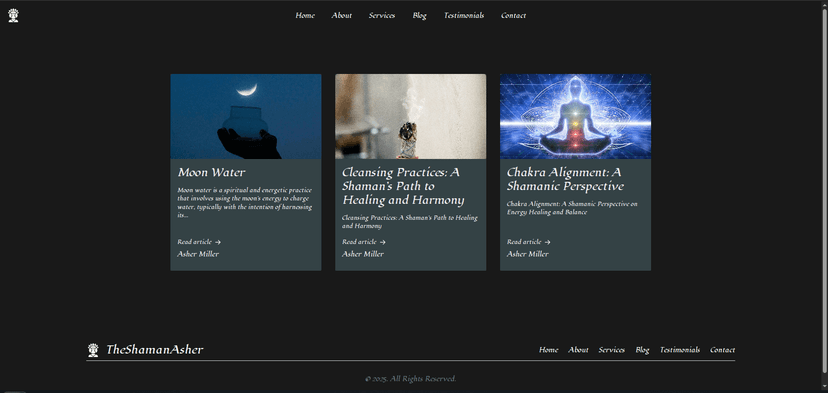Click the Cleansing Practices excerpt text

point(410,222)
